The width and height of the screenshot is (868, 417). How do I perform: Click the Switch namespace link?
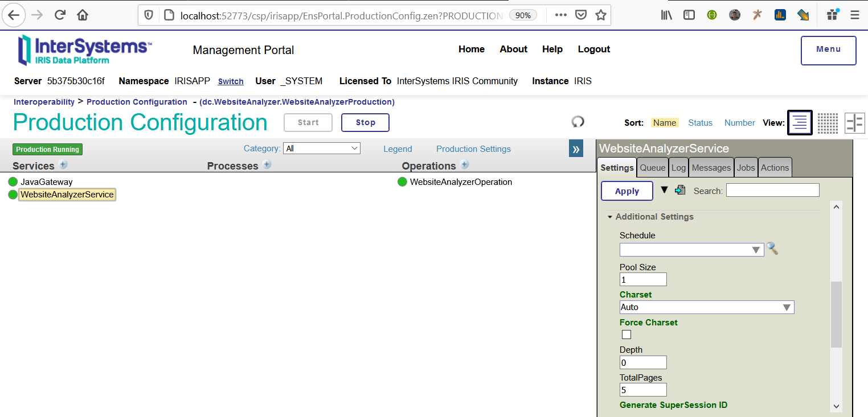point(231,81)
